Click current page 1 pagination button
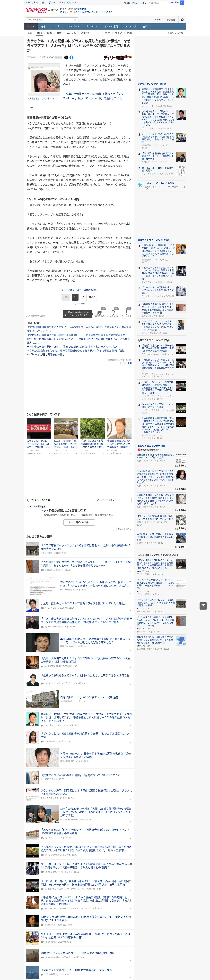 pyautogui.click(x=75, y=297)
